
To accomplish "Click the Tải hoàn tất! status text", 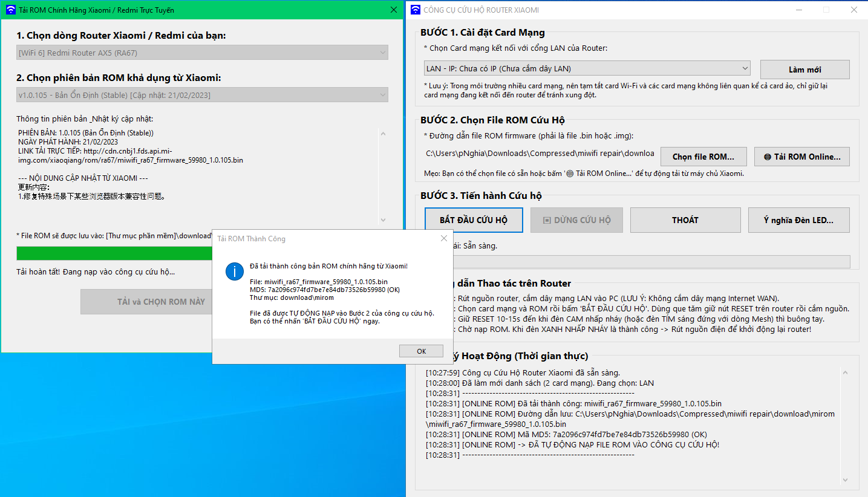I will pos(96,271).
